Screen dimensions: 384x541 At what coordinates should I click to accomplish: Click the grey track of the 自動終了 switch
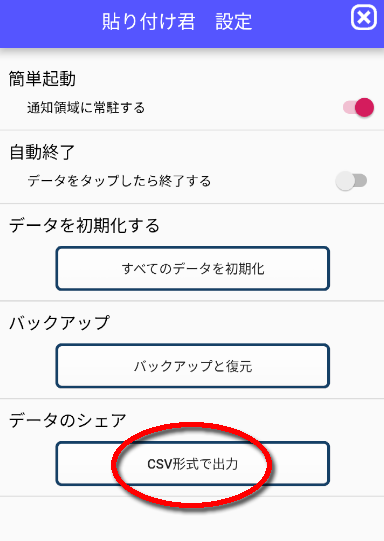(361, 180)
